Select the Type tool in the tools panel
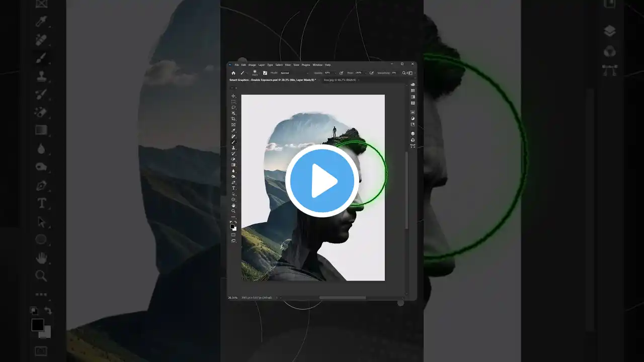The image size is (644, 362). pos(233,188)
